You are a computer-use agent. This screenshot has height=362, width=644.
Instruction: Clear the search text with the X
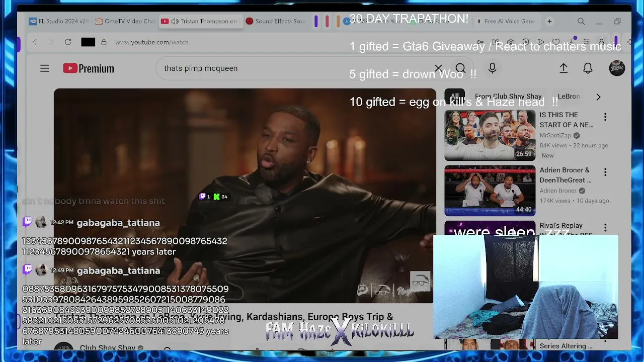point(438,68)
